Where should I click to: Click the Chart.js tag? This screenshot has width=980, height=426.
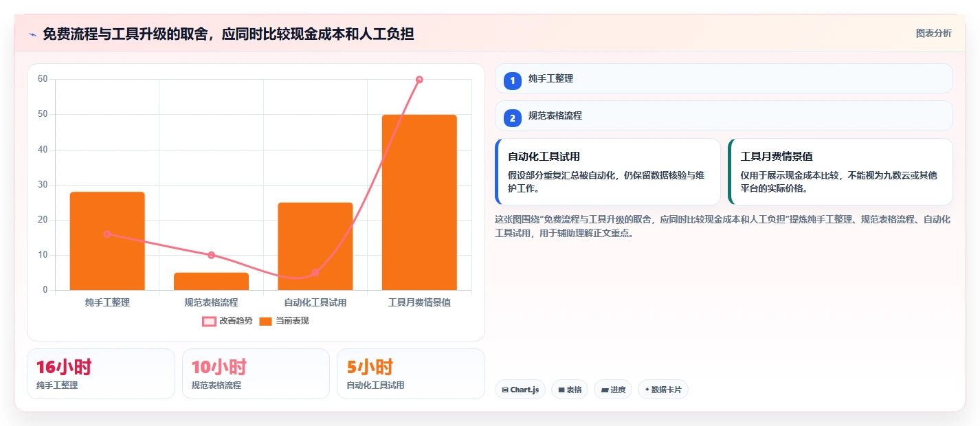520,390
